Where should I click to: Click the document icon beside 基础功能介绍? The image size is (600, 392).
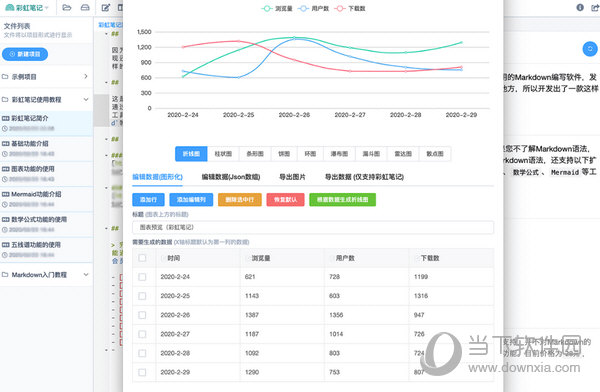click(x=5, y=144)
